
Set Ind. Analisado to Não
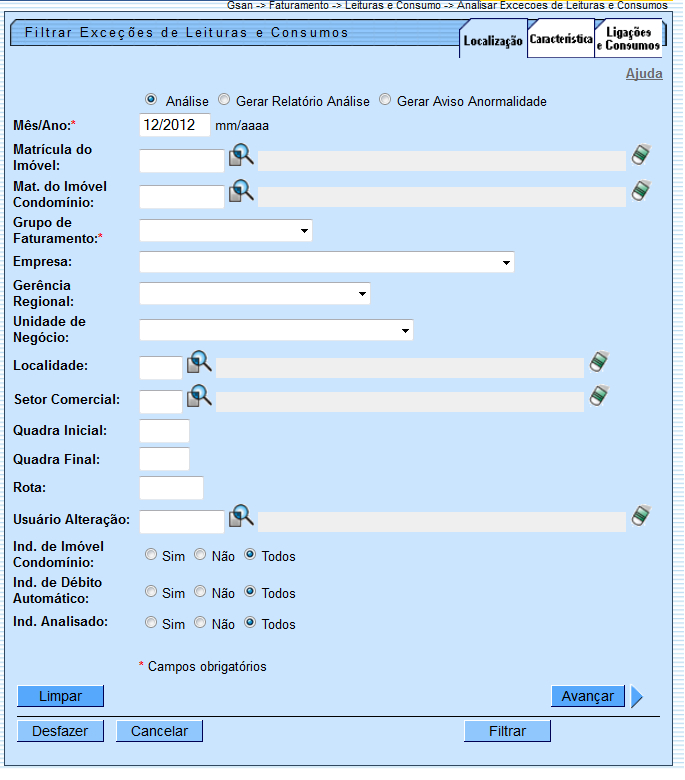click(200, 622)
